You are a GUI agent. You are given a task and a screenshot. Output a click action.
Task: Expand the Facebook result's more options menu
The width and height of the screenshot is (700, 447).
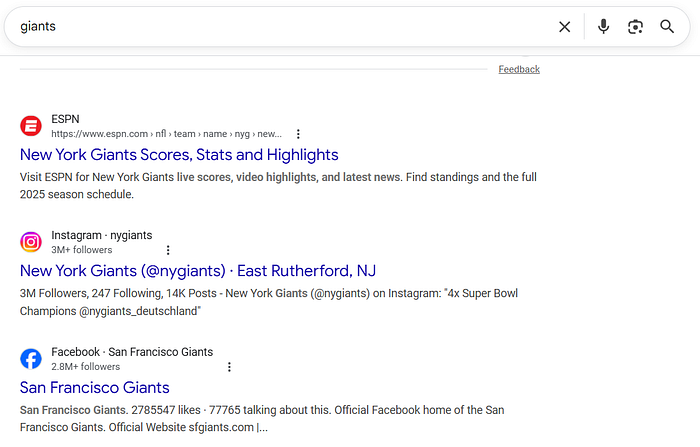tap(229, 367)
